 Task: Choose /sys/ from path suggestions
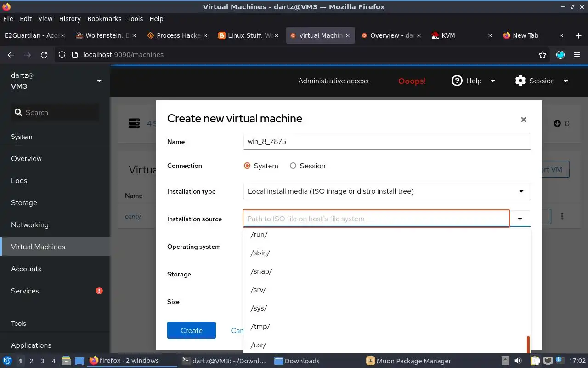[387, 308]
